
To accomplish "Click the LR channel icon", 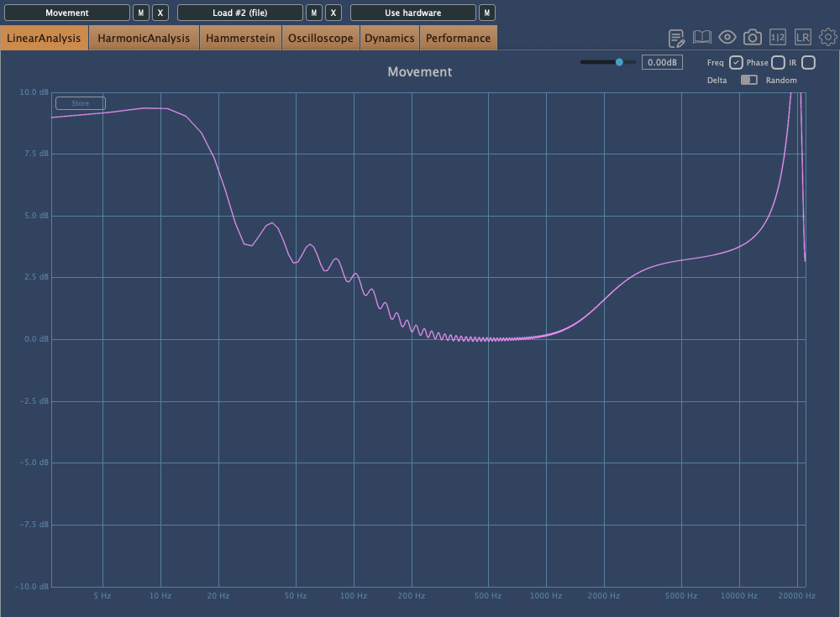I will [803, 38].
